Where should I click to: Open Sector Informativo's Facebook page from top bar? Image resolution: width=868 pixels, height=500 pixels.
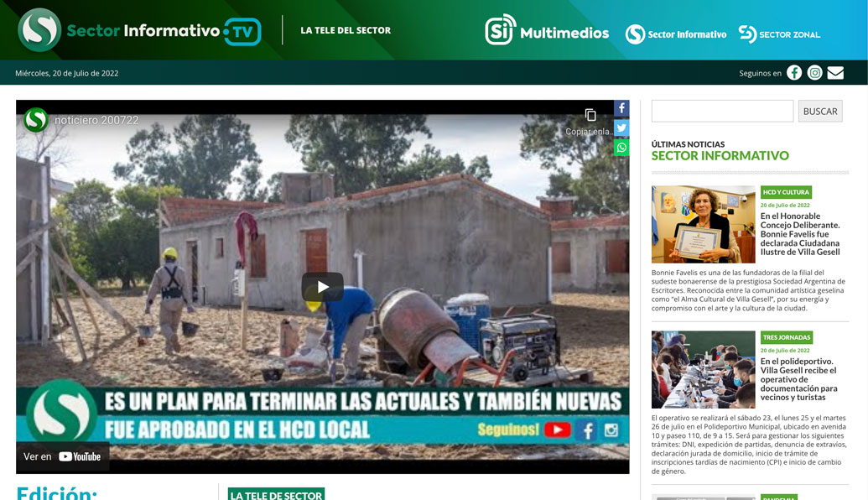click(x=793, y=72)
